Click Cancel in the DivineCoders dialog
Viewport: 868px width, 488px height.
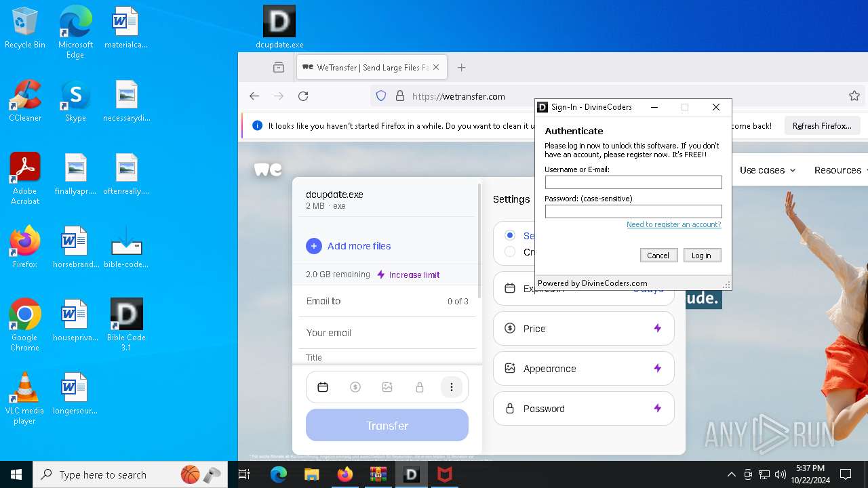[658, 256]
